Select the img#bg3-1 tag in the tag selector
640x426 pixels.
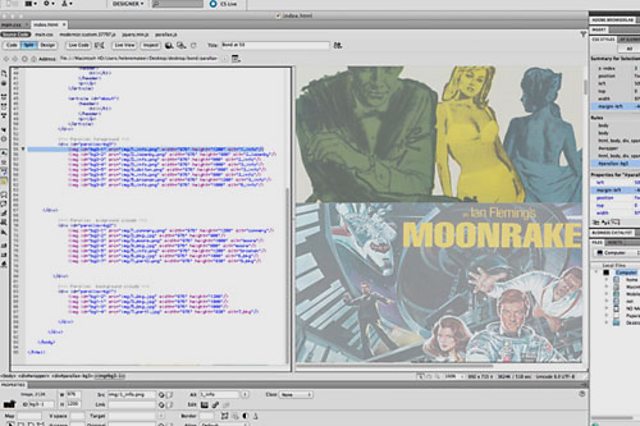(x=110, y=376)
